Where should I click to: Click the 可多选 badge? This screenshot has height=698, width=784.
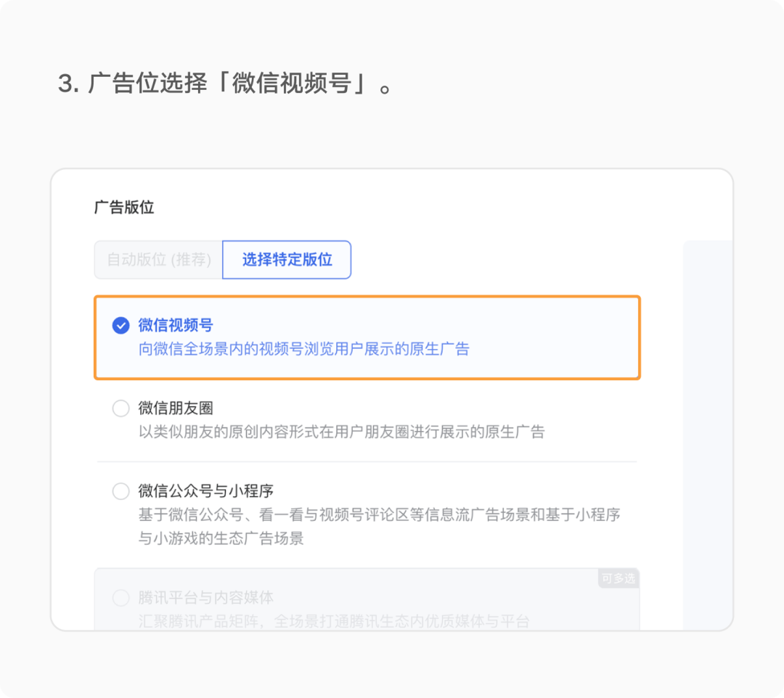618,579
